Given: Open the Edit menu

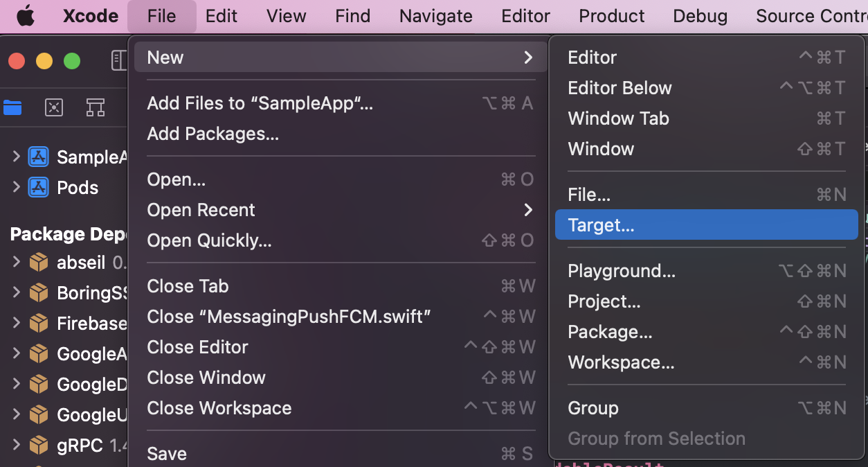Looking at the screenshot, I should click(221, 16).
